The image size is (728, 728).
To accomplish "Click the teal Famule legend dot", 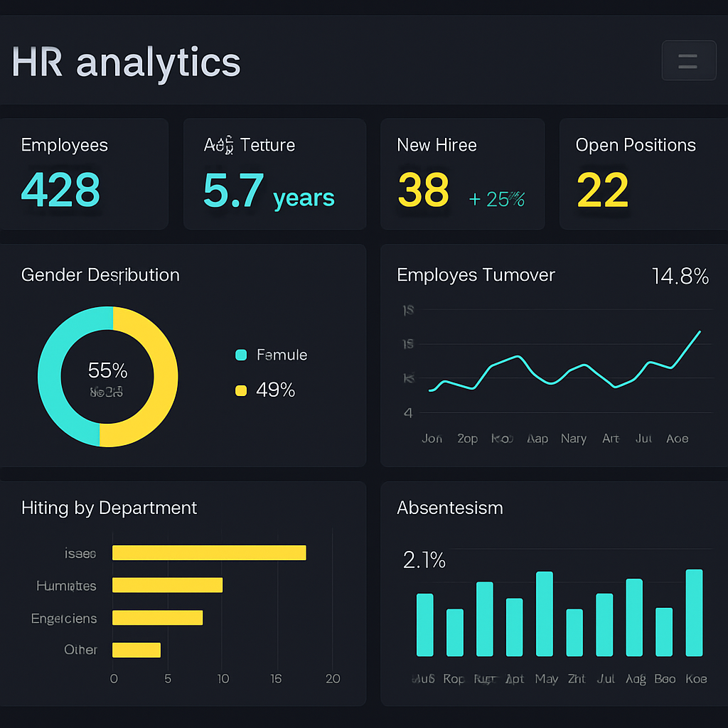I will tap(241, 355).
